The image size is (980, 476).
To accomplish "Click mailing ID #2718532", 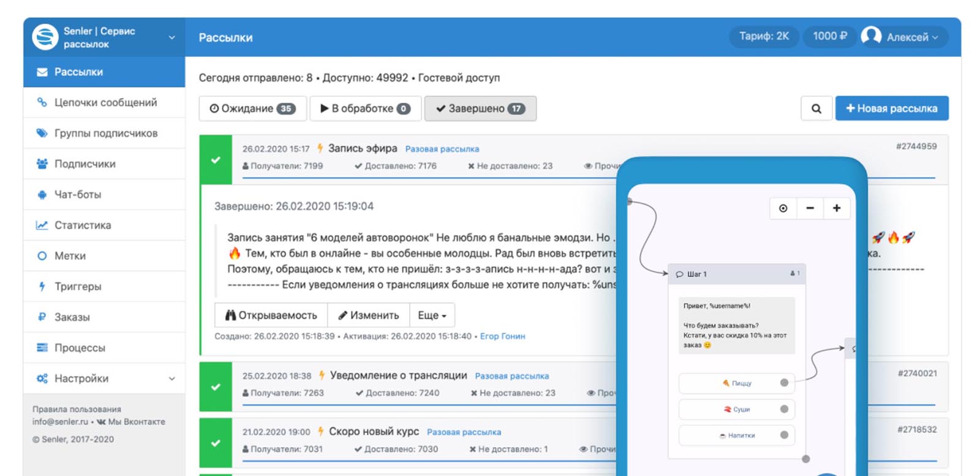I will coord(918,430).
